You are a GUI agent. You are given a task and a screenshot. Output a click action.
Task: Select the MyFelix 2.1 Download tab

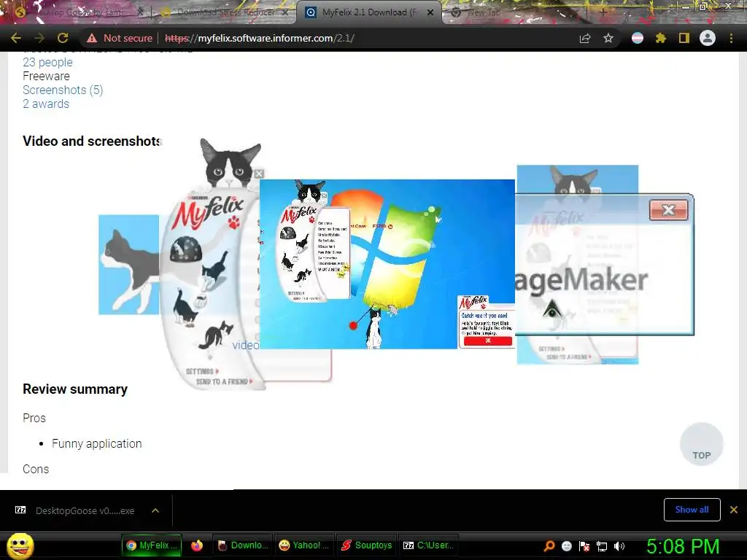tap(369, 12)
